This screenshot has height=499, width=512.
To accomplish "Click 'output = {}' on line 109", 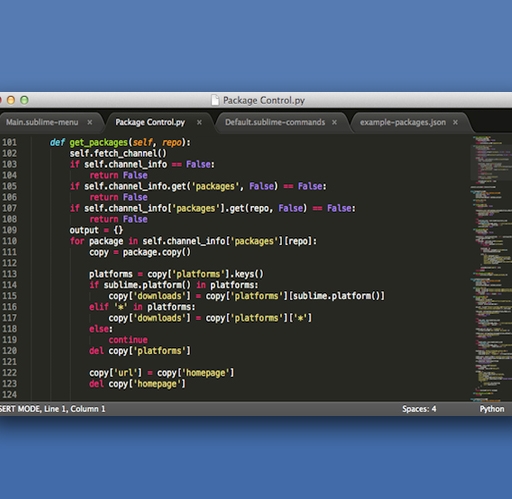I will pos(96,230).
